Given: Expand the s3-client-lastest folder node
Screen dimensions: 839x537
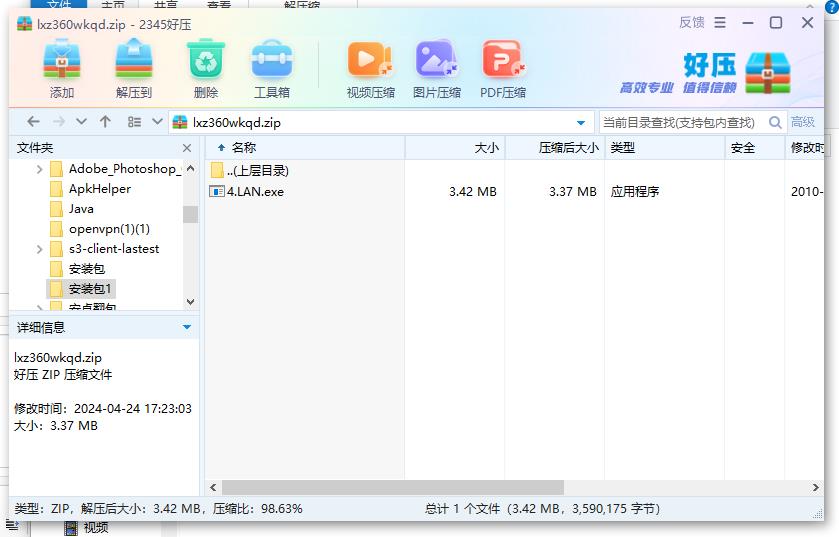Looking at the screenshot, I should coord(39,249).
